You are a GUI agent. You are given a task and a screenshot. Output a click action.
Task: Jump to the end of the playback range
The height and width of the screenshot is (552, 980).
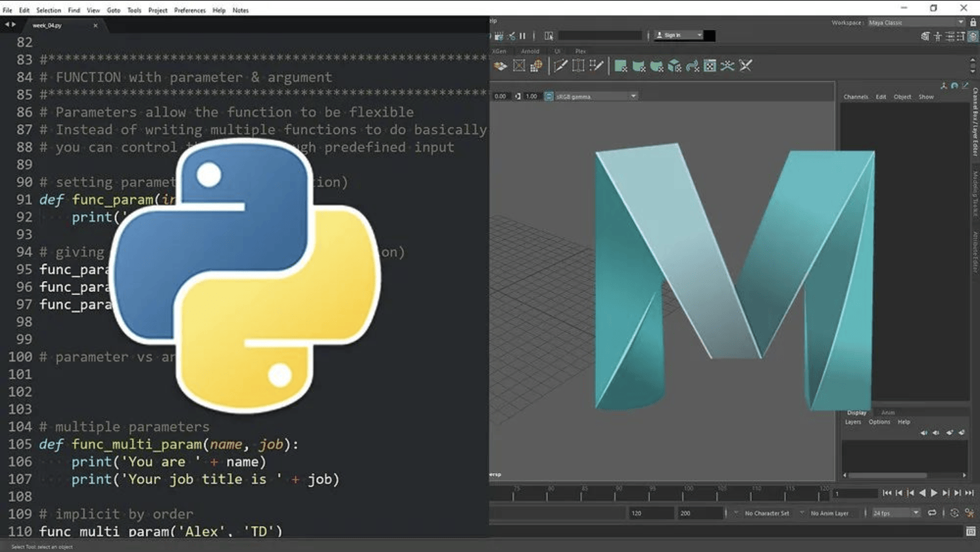pos(970,493)
